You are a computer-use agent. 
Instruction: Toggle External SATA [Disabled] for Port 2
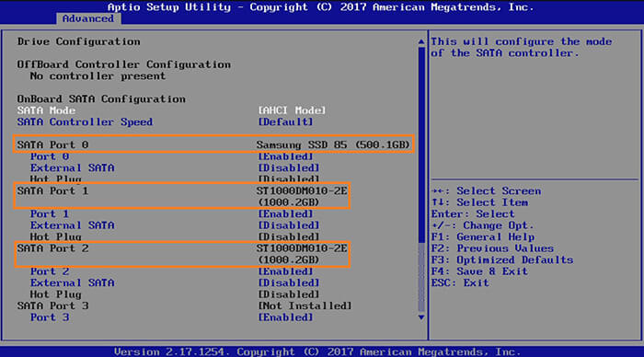(289, 283)
